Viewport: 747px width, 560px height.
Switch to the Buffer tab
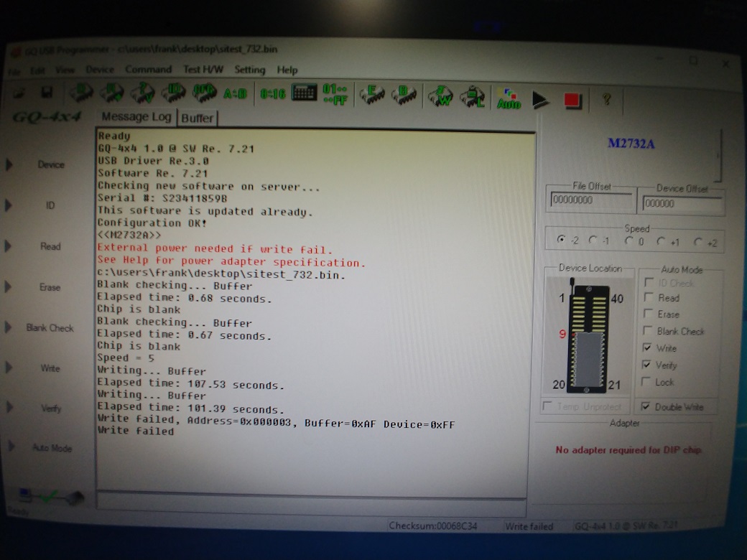197,118
